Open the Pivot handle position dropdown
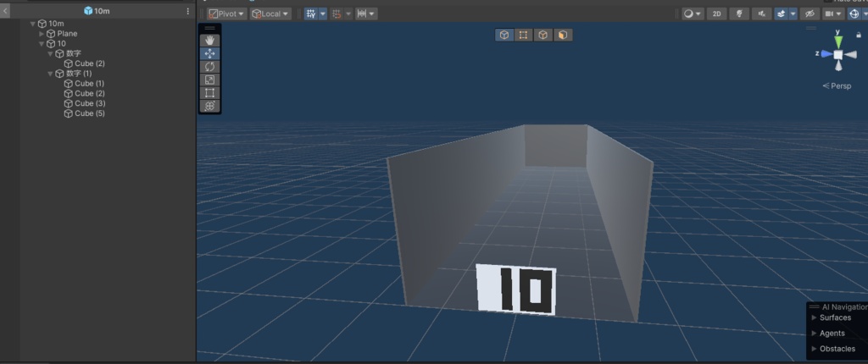This screenshot has height=364, width=868. [227, 14]
